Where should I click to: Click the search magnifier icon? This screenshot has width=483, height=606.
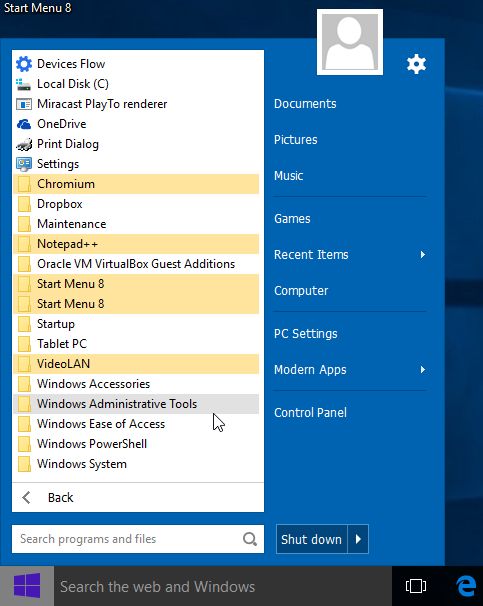250,539
